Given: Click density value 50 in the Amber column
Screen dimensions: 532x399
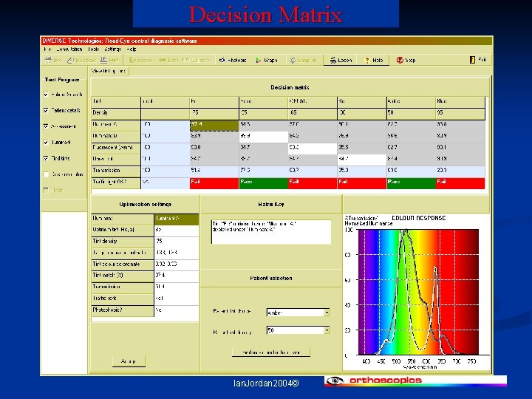Looking at the screenshot, I should [x=411, y=113].
